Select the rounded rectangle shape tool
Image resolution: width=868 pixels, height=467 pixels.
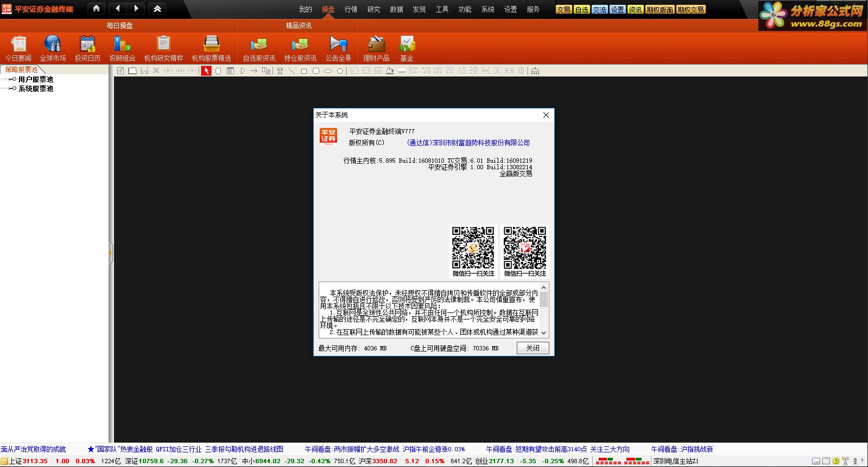[316, 71]
